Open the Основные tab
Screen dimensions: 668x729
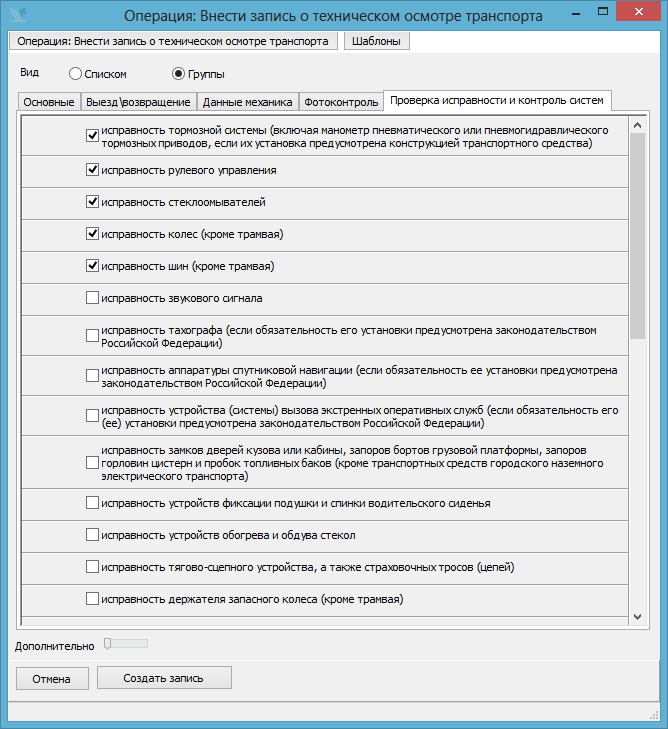(x=49, y=102)
